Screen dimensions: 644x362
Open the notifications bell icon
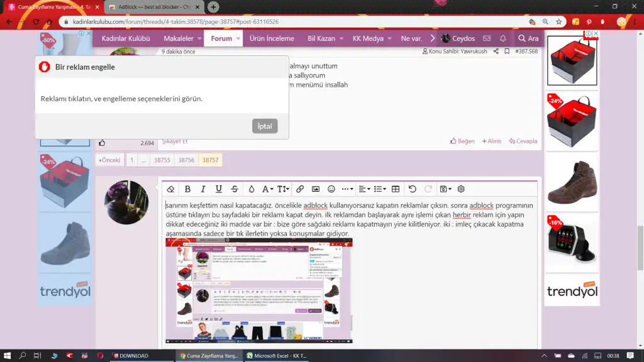click(502, 38)
